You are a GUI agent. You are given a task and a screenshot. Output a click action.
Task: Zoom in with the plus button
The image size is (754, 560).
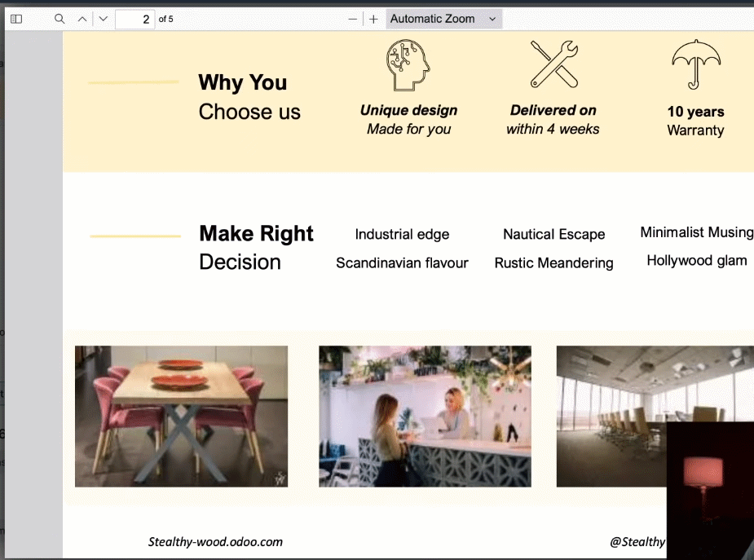click(x=373, y=20)
